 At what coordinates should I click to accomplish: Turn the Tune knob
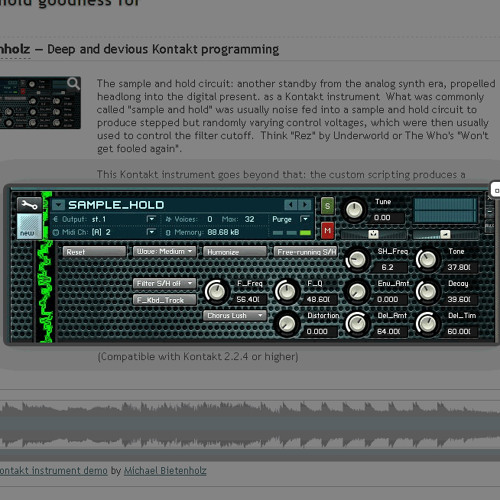pyautogui.click(x=354, y=210)
